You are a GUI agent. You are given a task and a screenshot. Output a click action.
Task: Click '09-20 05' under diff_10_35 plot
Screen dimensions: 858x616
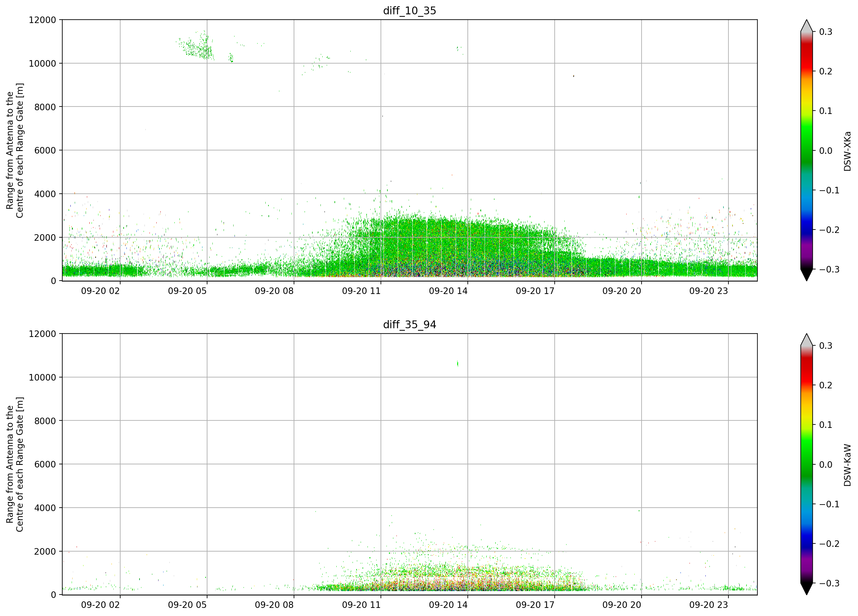(187, 291)
